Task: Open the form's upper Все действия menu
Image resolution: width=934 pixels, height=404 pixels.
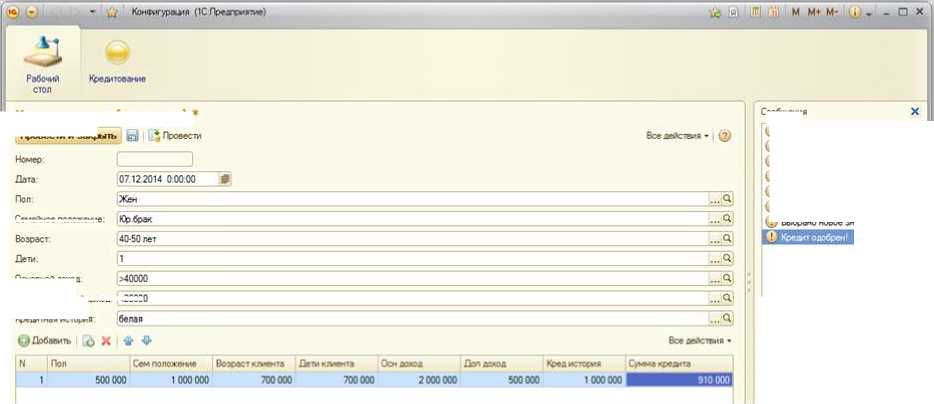Action: tap(678, 136)
